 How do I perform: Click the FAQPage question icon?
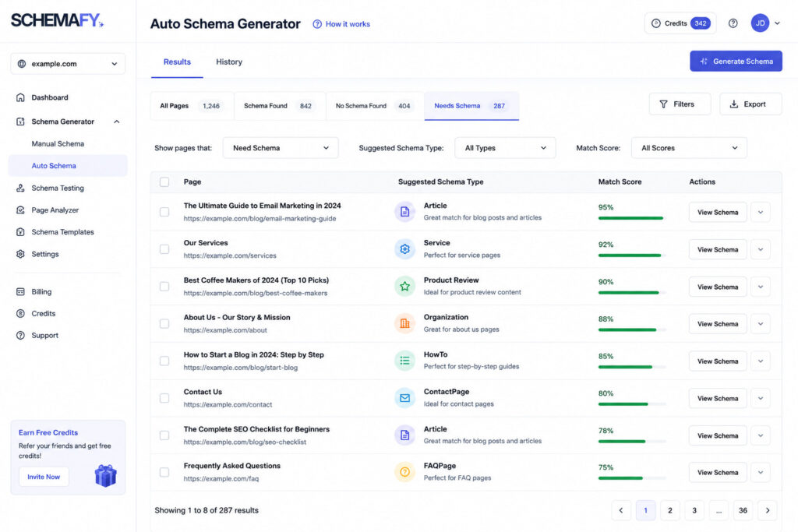click(404, 472)
